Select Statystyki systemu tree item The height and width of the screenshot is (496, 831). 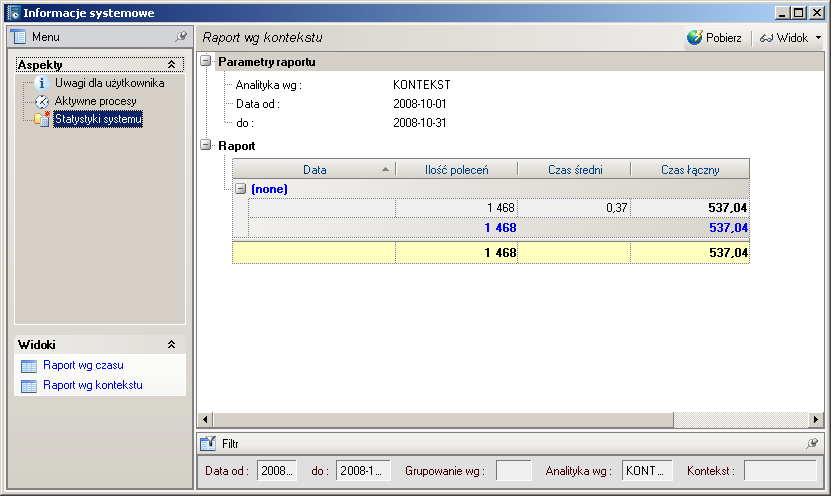point(98,119)
